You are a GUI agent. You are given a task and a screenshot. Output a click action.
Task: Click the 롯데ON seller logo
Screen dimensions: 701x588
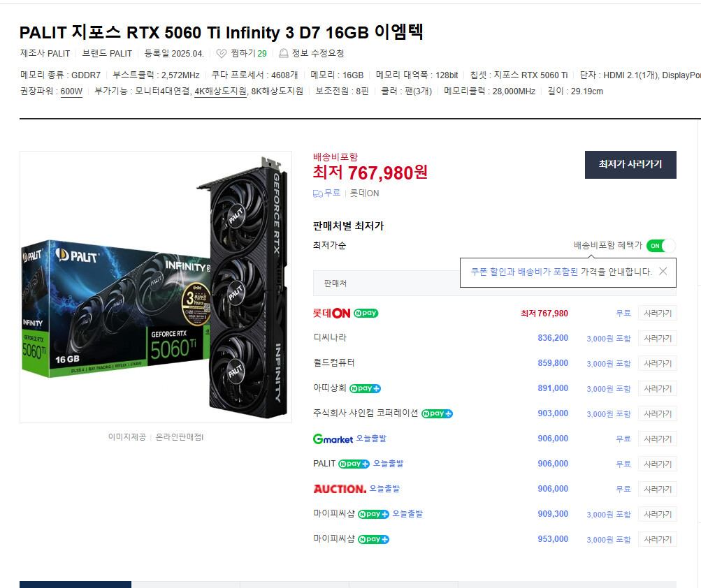click(x=332, y=314)
